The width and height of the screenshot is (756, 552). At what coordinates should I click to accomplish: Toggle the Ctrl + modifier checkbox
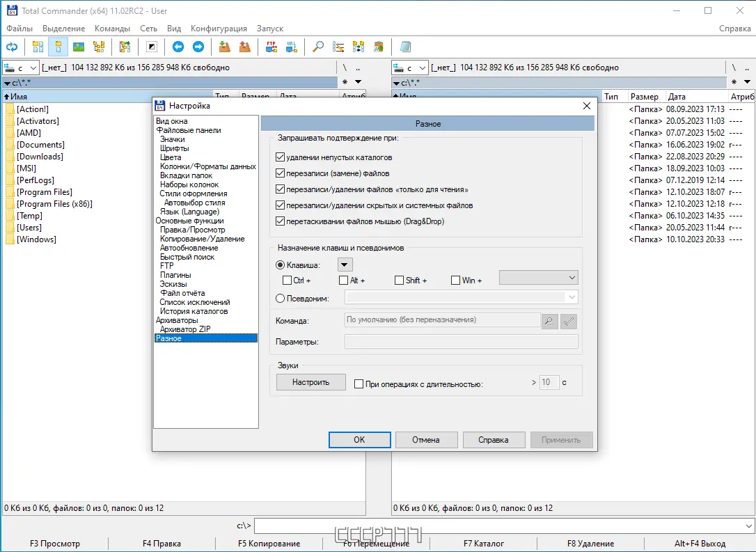[287, 280]
